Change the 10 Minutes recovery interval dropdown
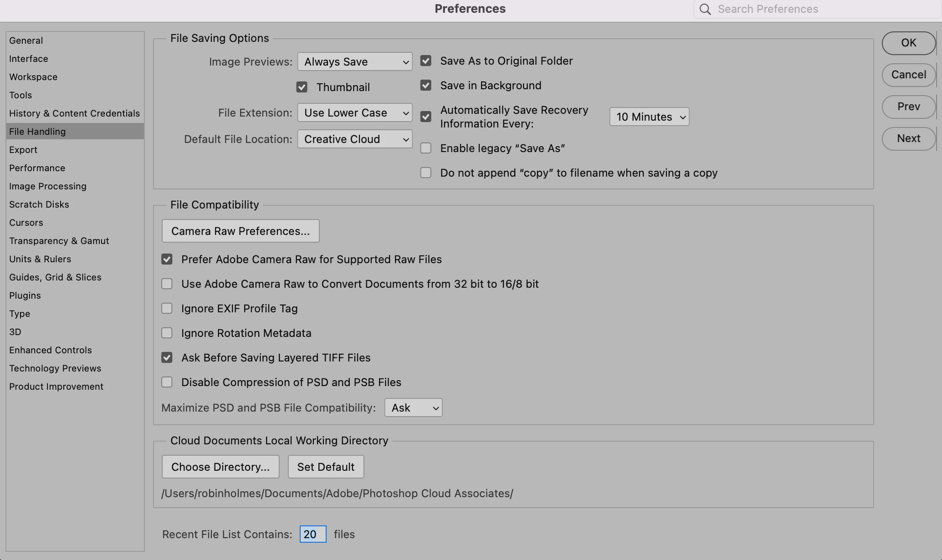This screenshot has width=942, height=560. 649,117
